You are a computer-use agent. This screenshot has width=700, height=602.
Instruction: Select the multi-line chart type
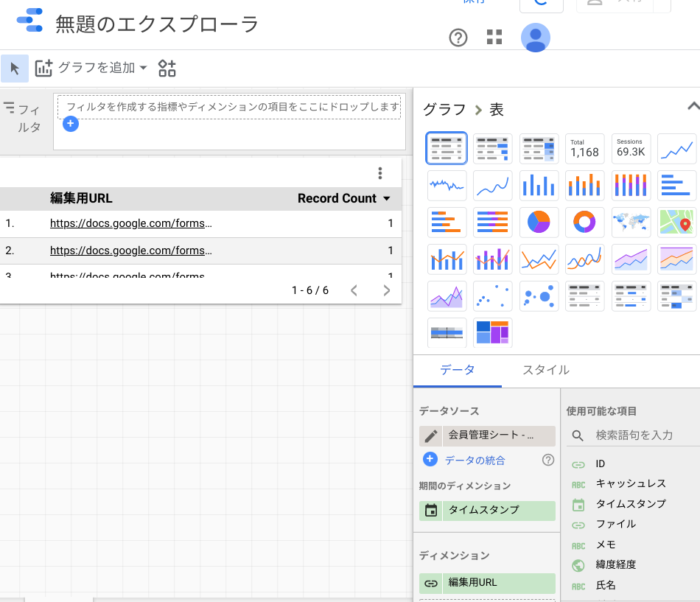(x=539, y=259)
